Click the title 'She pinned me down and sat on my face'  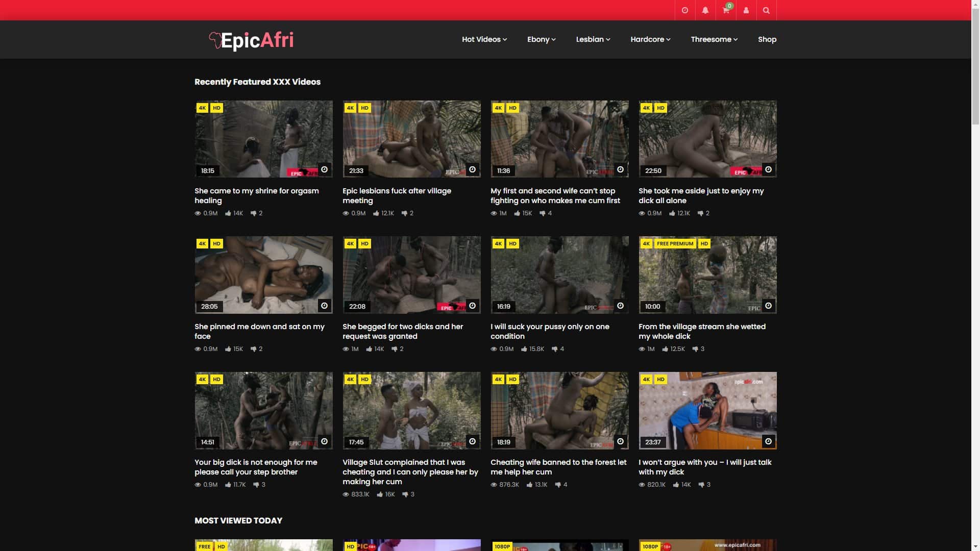coord(260,331)
